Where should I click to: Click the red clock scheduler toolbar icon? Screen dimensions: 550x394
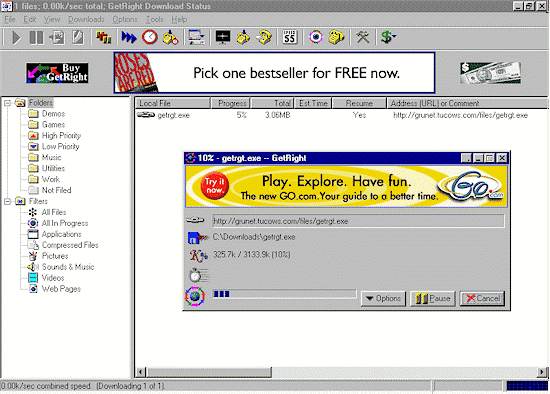pos(150,37)
